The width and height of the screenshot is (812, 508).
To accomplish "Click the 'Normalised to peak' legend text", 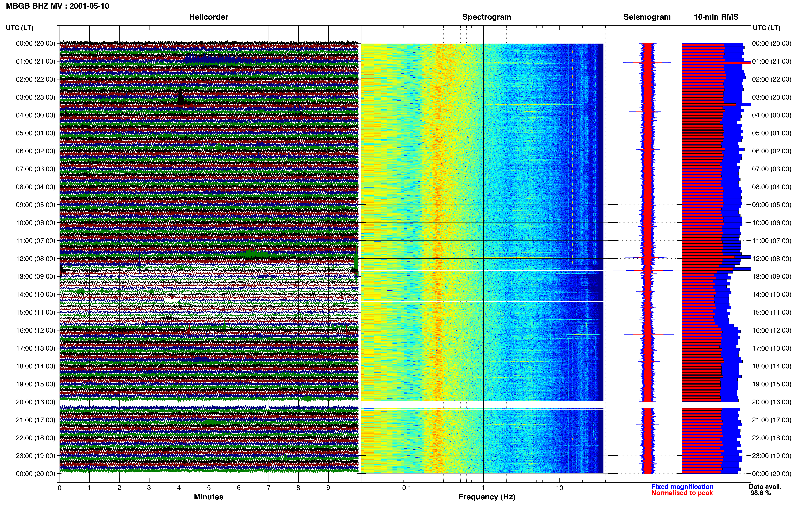I will click(x=682, y=493).
